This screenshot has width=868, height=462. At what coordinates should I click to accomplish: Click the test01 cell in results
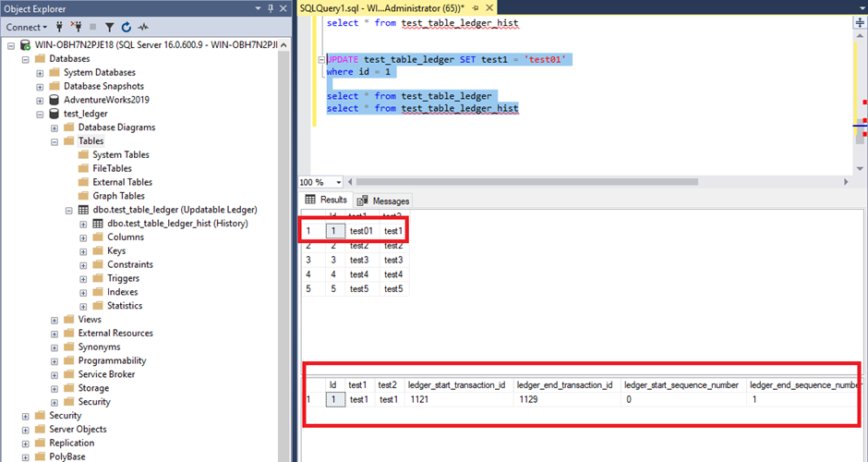[x=361, y=231]
